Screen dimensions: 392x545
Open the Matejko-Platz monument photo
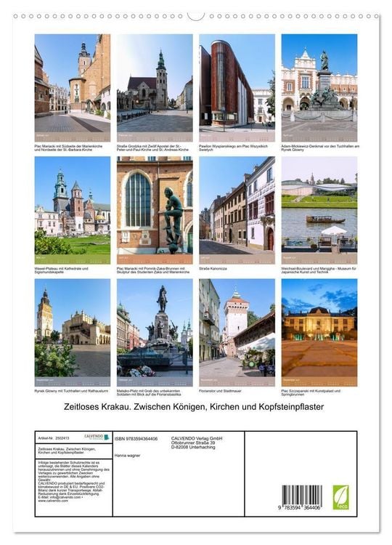155,332
